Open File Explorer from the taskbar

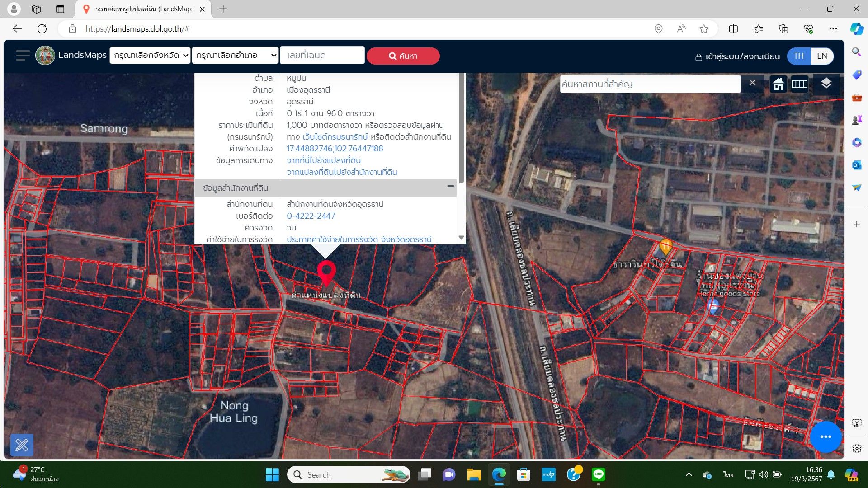474,474
